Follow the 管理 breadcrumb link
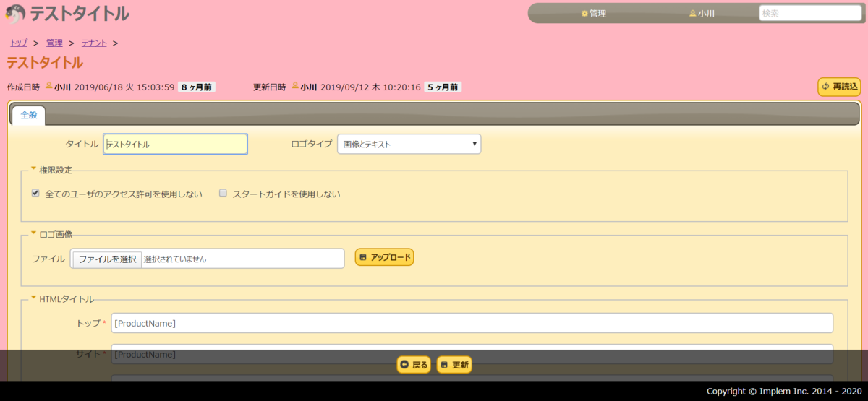The image size is (868, 401). point(54,43)
